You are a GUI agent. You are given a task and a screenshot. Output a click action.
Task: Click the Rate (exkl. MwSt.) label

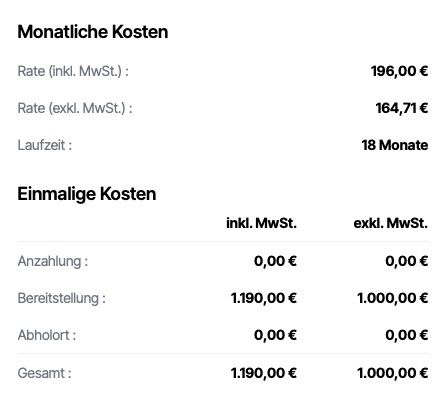pos(75,108)
